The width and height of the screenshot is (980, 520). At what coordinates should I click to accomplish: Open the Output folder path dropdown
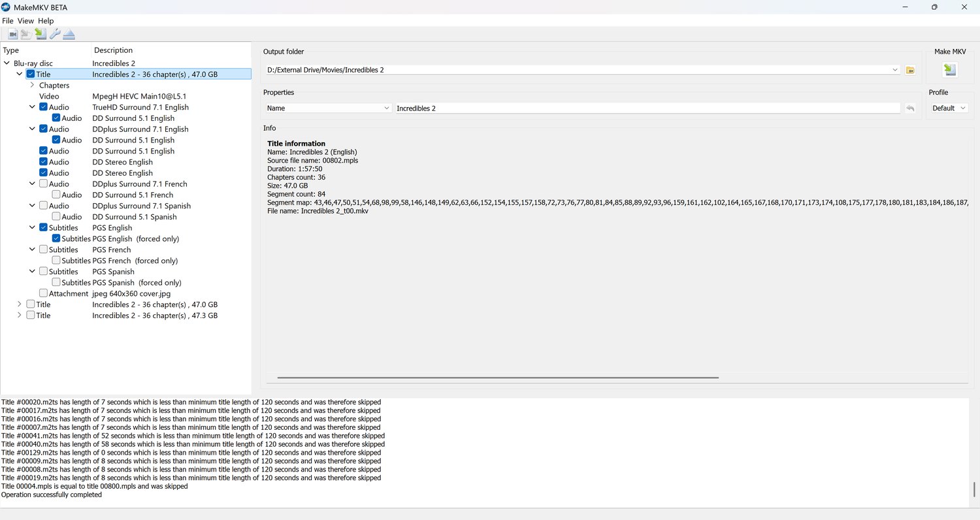[x=895, y=70]
